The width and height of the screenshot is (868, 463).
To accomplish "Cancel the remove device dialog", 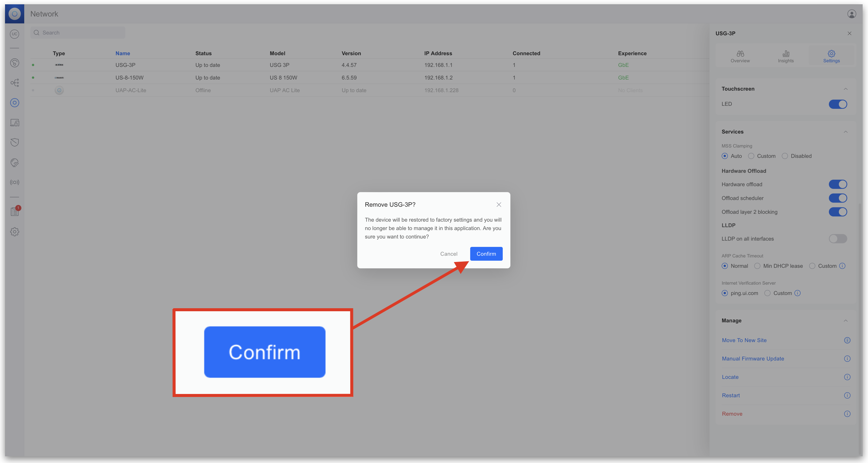I will (448, 254).
